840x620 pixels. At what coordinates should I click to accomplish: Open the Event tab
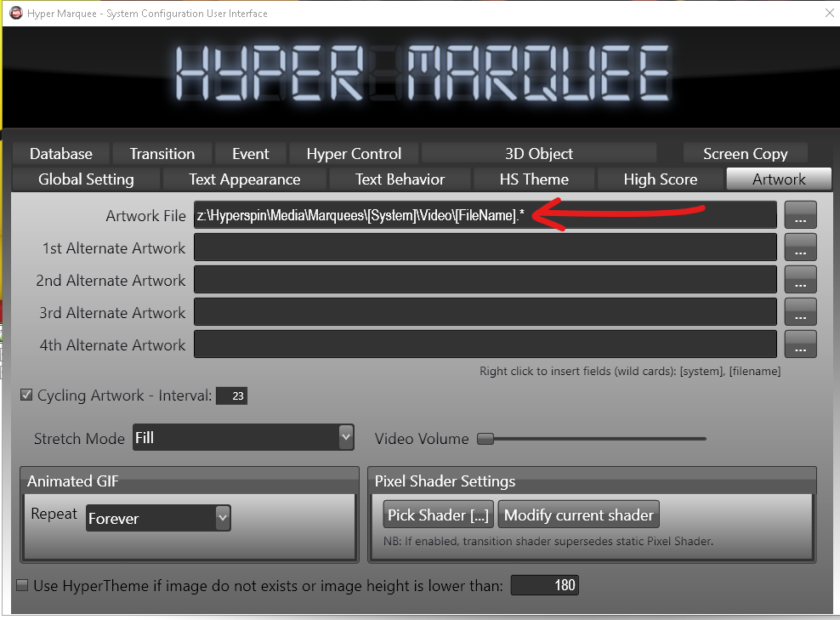coord(250,154)
